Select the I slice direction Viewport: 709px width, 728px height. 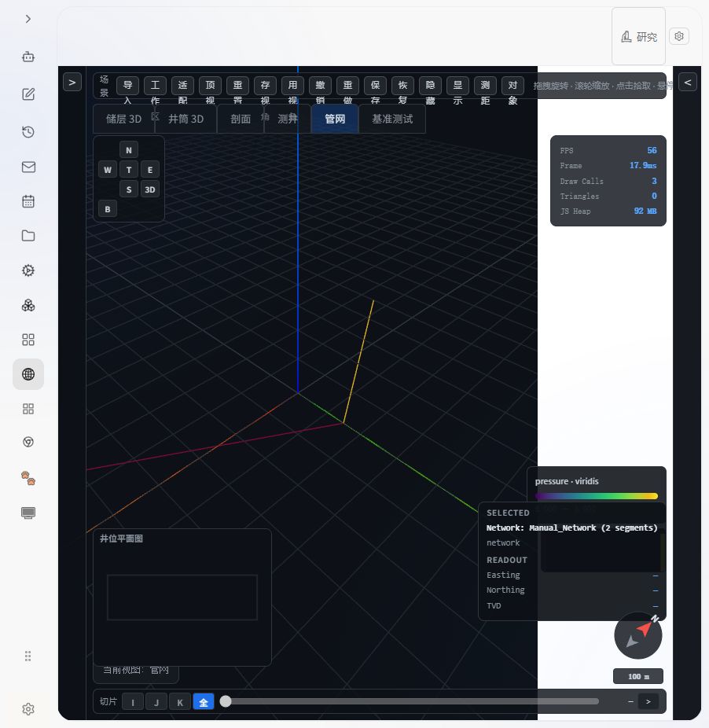pos(133,701)
